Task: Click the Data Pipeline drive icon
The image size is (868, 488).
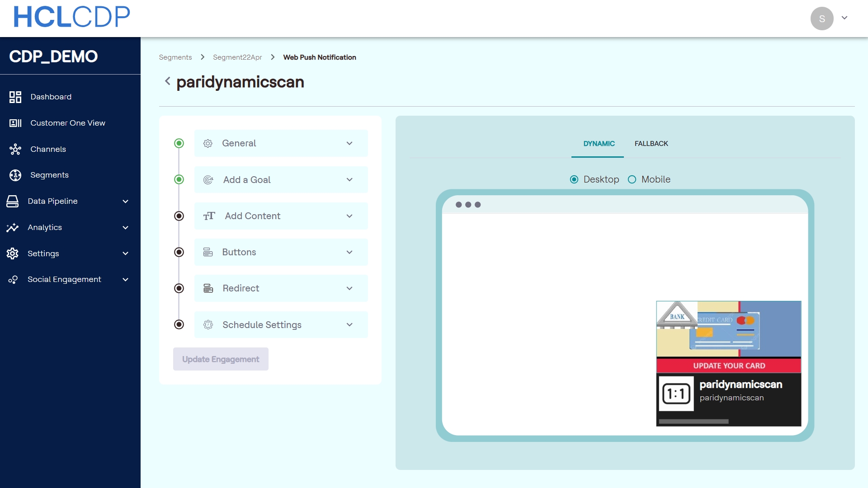Action: pos(13,202)
